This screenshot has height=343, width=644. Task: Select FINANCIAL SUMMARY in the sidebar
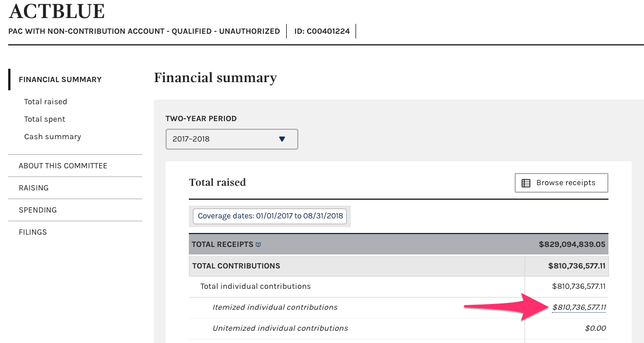point(60,80)
